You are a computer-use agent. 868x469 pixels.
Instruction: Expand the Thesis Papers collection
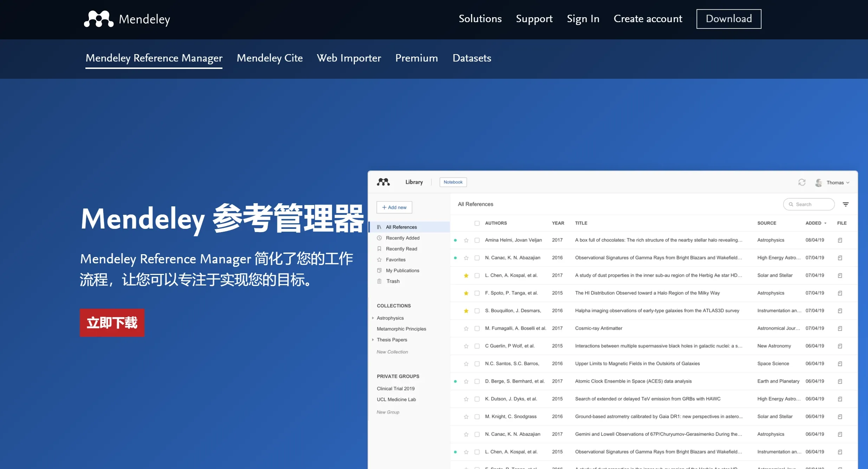tap(373, 340)
